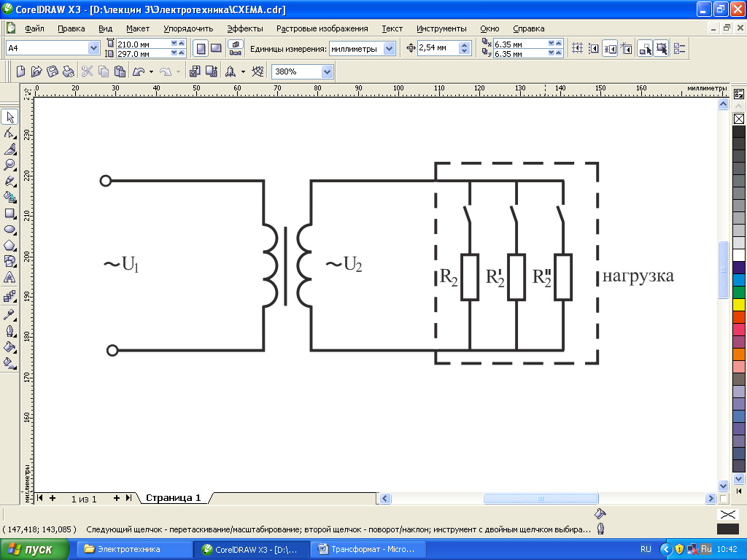Add a page after with the right plus button
The height and width of the screenshot is (560, 747).
click(116, 498)
